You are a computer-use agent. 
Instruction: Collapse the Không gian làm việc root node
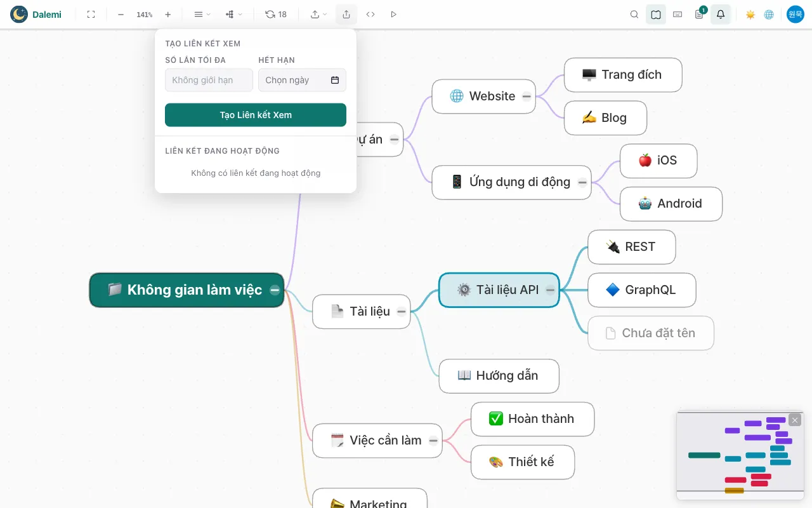tap(275, 290)
